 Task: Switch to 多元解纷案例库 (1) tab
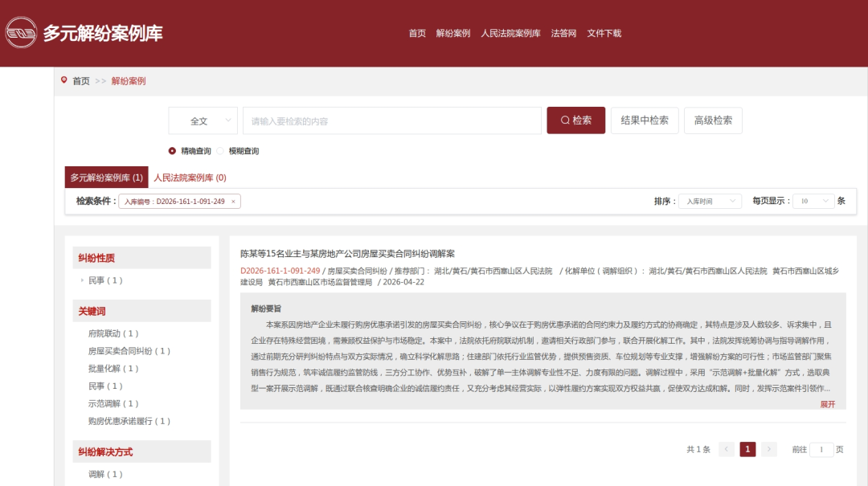tap(106, 178)
